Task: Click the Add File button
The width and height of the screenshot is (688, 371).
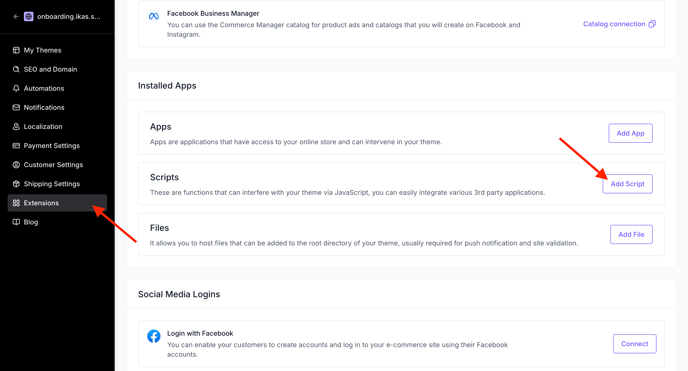Action: 631,235
